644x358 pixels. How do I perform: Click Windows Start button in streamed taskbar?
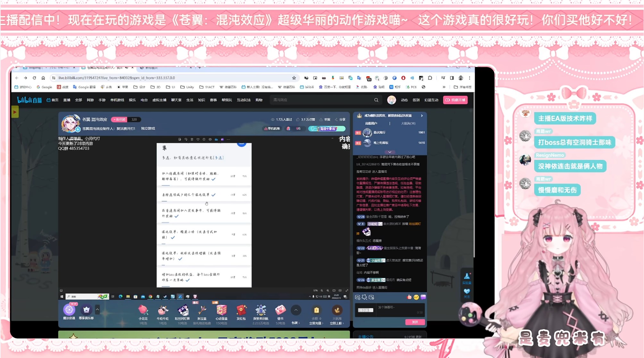[62, 297]
